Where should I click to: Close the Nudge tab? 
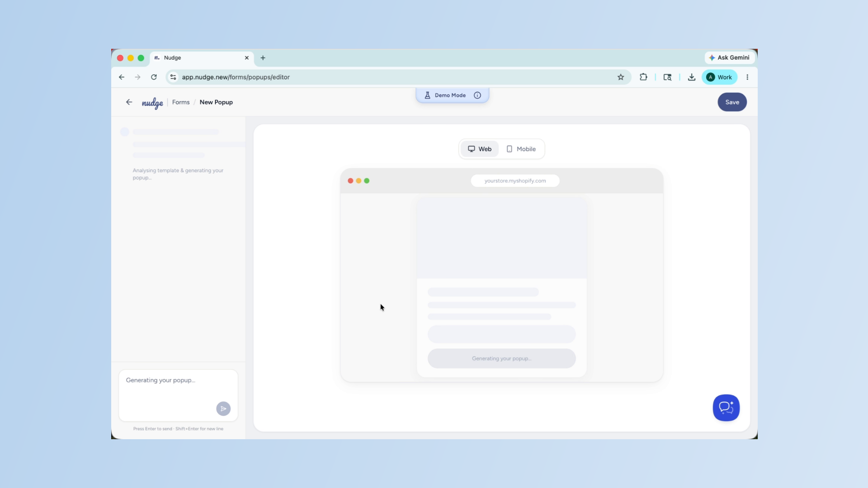tap(247, 58)
